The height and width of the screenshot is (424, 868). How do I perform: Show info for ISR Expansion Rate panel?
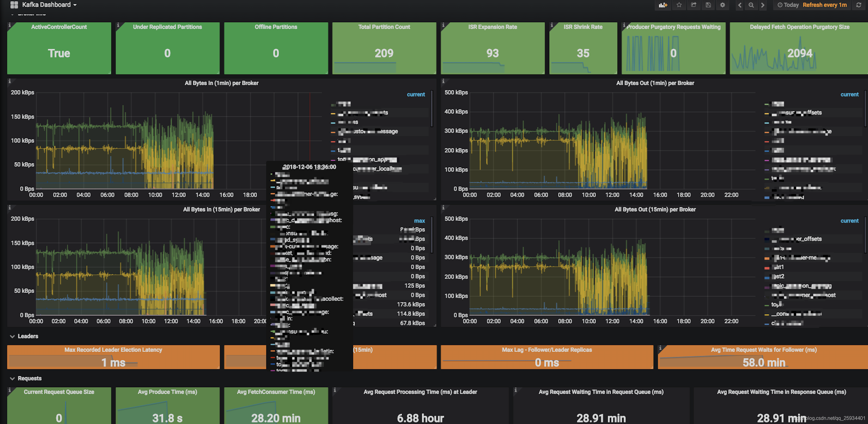[443, 25]
